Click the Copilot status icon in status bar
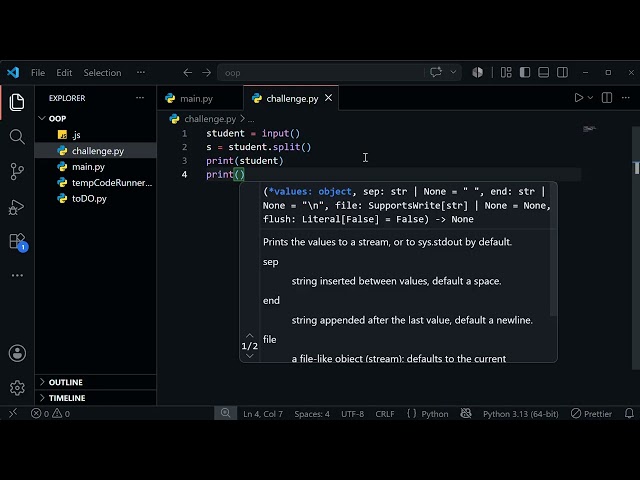 click(466, 413)
